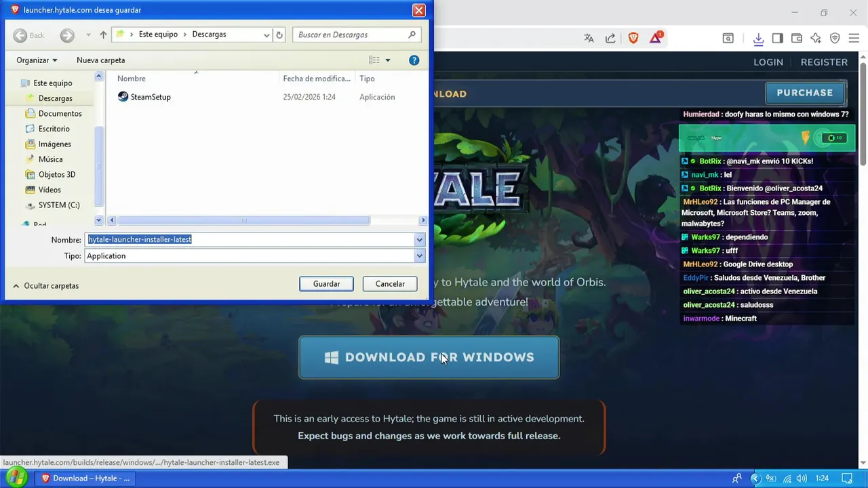Click the Nueva carpeta button
Screen dimensions: 868x488
(x=100, y=60)
